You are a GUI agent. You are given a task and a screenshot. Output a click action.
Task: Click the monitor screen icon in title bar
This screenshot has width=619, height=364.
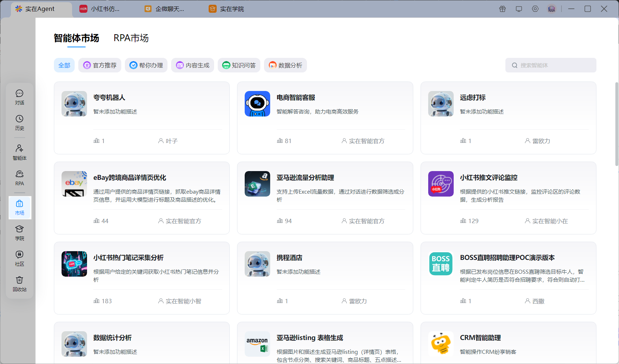[519, 9]
